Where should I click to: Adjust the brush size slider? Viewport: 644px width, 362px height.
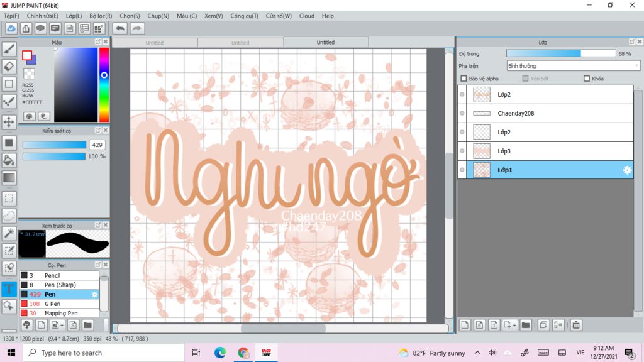pyautogui.click(x=54, y=145)
